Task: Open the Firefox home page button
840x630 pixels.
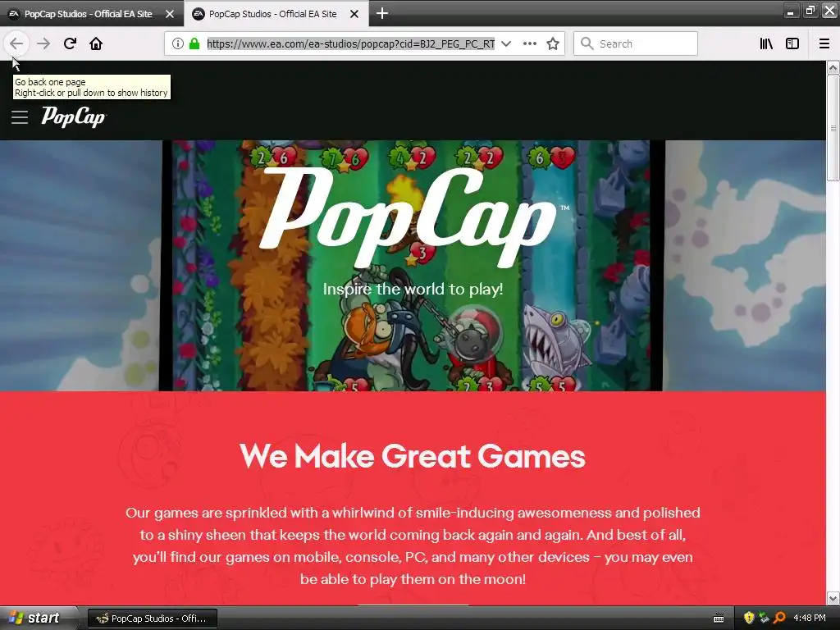Action: point(96,43)
